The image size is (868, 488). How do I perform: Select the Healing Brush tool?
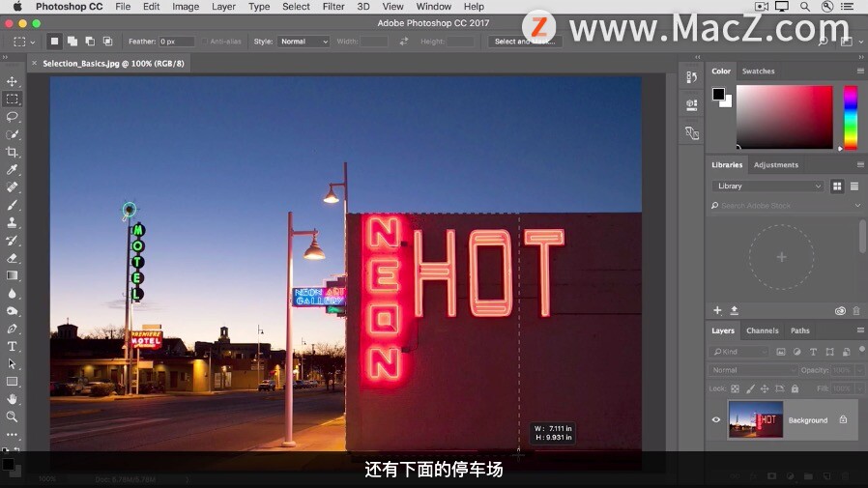(x=12, y=187)
